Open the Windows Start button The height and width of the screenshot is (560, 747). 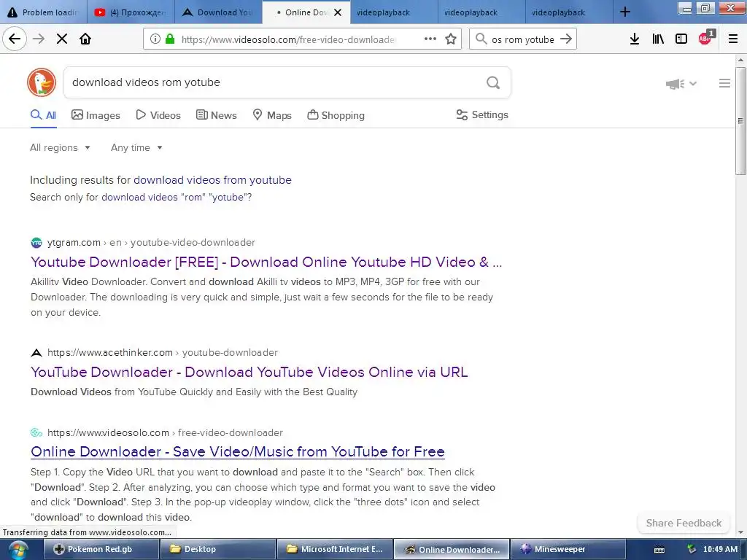(x=18, y=550)
